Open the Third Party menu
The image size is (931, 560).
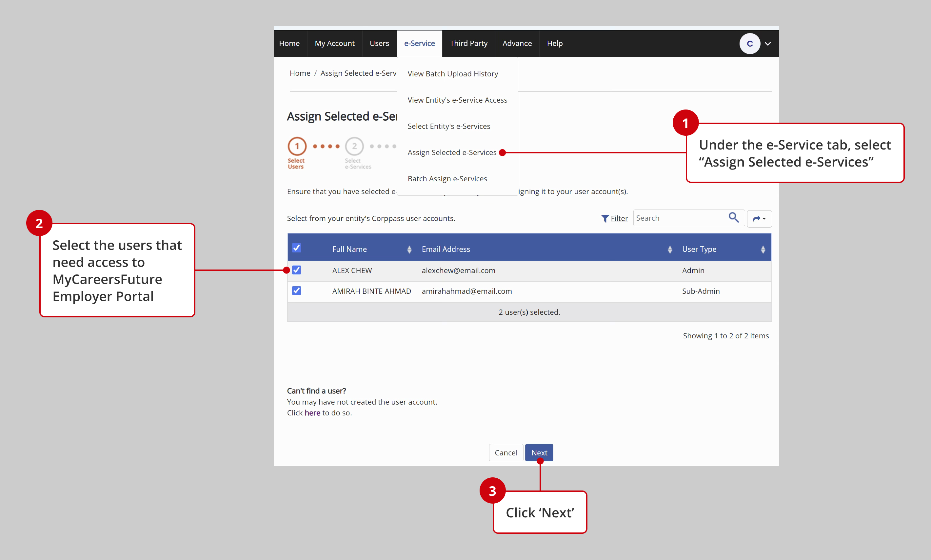(x=468, y=43)
